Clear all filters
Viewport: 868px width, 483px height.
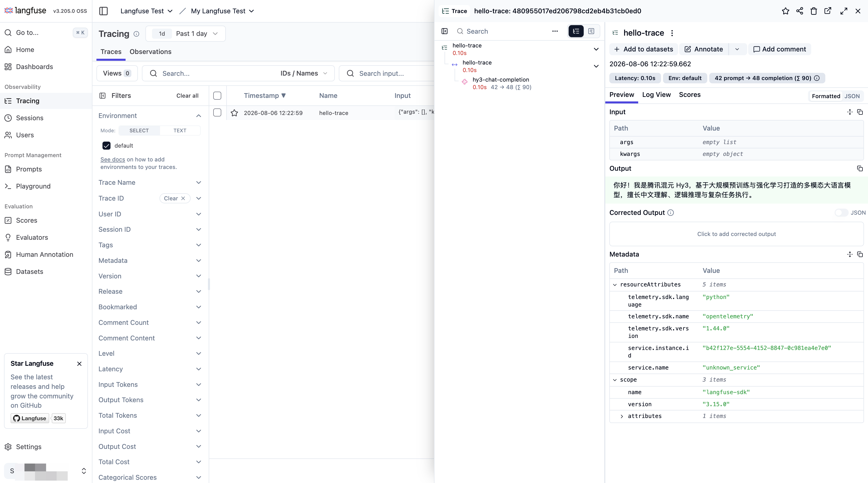[187, 96]
